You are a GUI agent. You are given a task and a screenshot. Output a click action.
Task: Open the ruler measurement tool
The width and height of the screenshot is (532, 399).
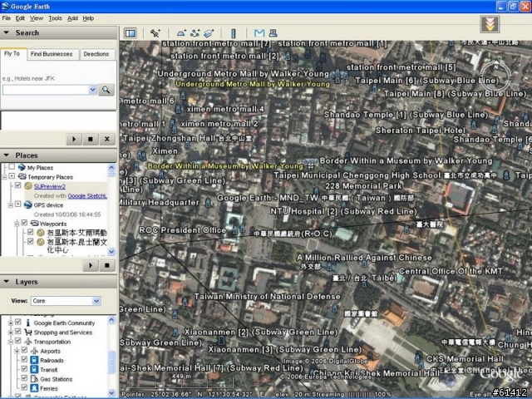tap(233, 33)
